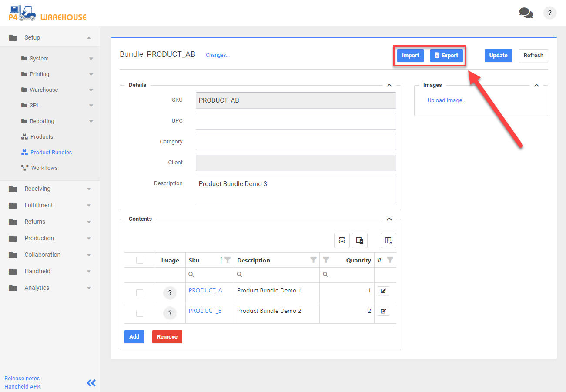566x392 pixels.
Task: Open the Upload image link
Action: point(447,100)
